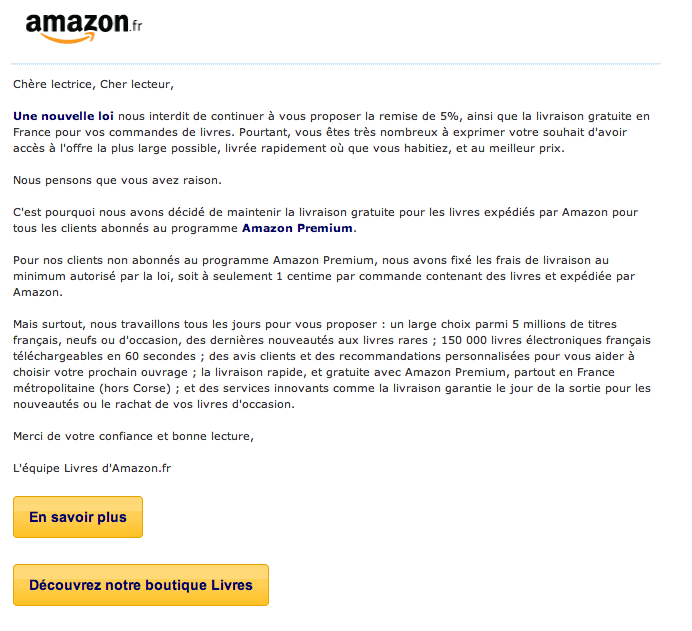Follow the bold "Amazon Premium" link
Screen dimensions: 692x631
pos(297,228)
